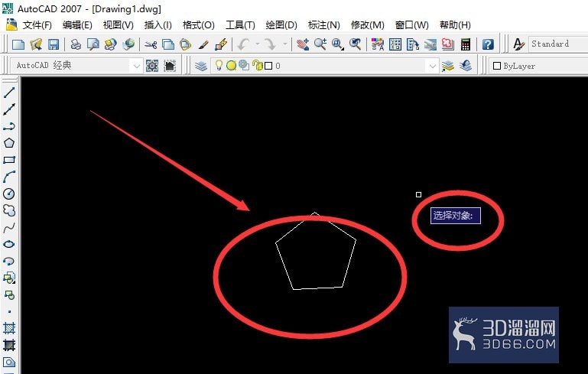Open the Properties palette icon
Screen dimensions: 588x374
(x=377, y=44)
